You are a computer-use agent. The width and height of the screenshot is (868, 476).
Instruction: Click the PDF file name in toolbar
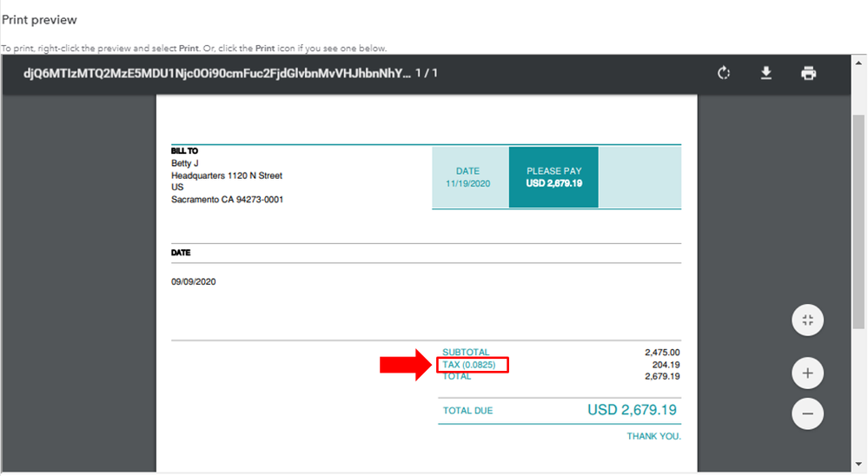[x=217, y=73]
